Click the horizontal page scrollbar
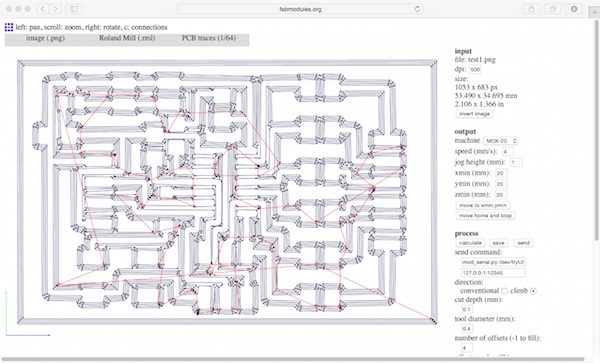Viewport: 600px width, 363px height. pyautogui.click(x=293, y=359)
